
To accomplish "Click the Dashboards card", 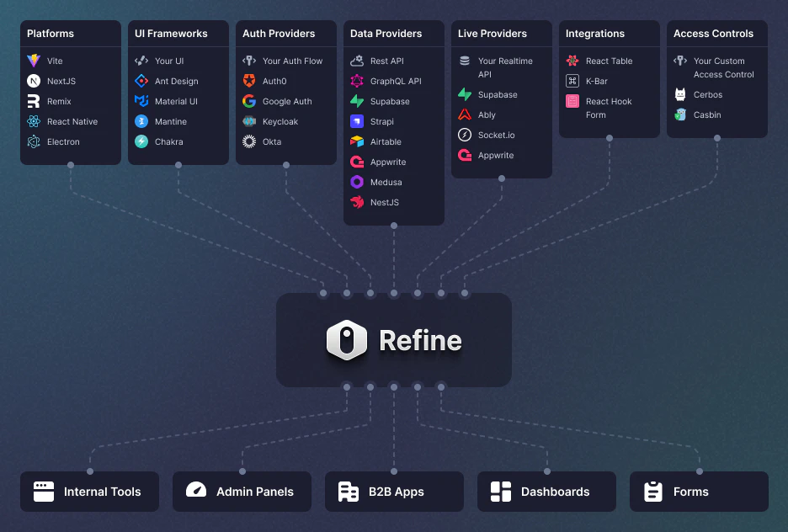I will [x=546, y=492].
